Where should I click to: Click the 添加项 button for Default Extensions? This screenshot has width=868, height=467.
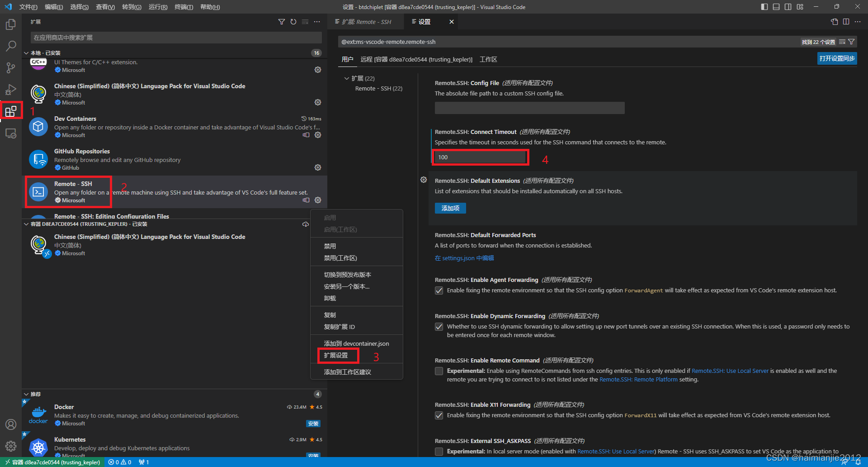(x=450, y=208)
